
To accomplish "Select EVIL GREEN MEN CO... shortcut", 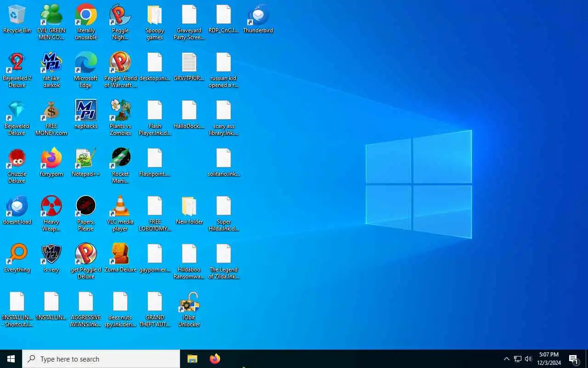I will (51, 22).
